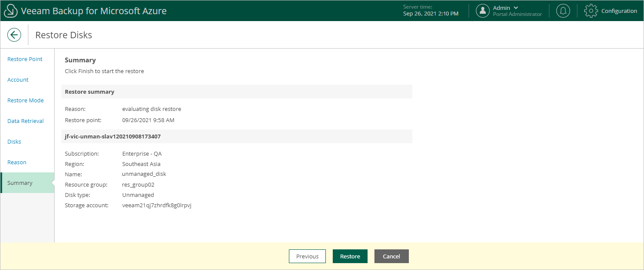This screenshot has width=644, height=270.
Task: Go to the Restore Point step
Action: coord(25,59)
